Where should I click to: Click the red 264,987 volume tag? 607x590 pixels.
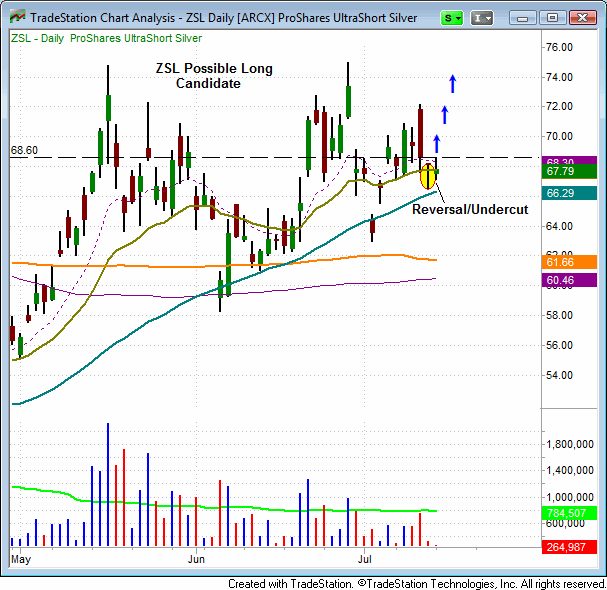(x=573, y=546)
